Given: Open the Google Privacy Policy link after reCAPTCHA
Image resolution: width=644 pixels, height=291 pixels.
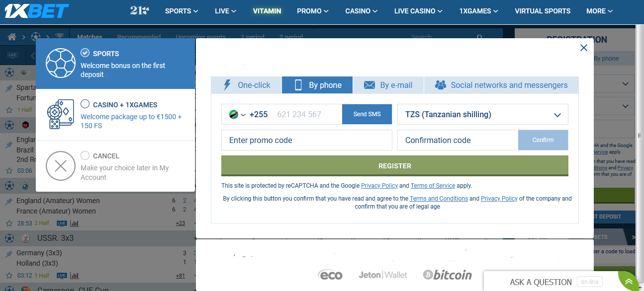Looking at the screenshot, I should (379, 186).
